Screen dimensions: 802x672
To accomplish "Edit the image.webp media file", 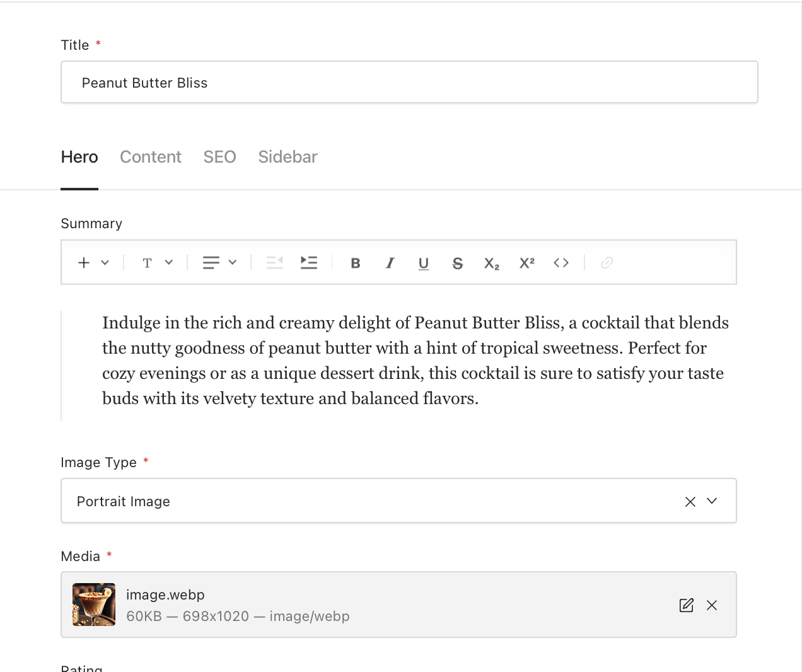I will click(x=687, y=605).
